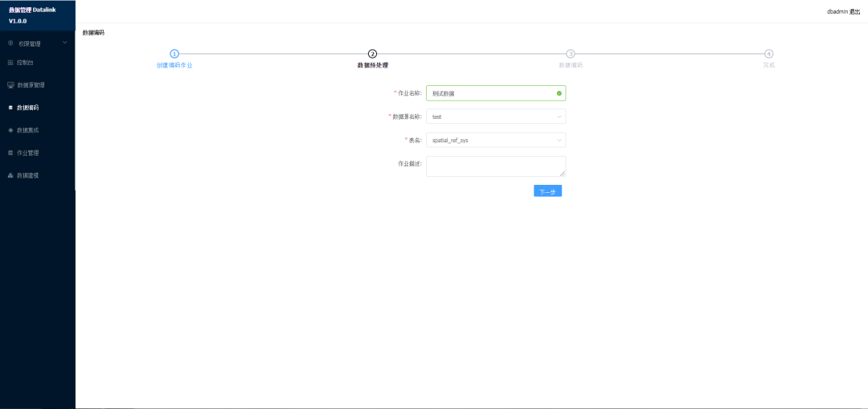This screenshot has height=409, width=868.
Task: Click the 下一步 next-step button
Action: point(547,191)
